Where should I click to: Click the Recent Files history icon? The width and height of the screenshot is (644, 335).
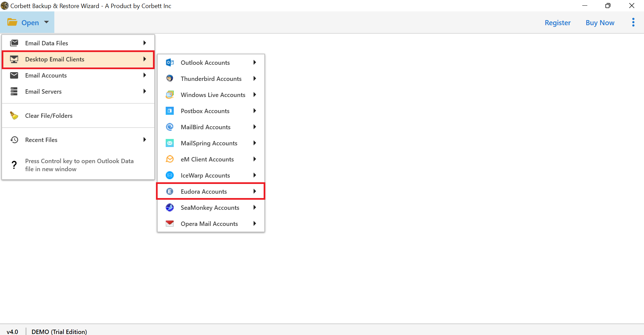click(x=14, y=140)
